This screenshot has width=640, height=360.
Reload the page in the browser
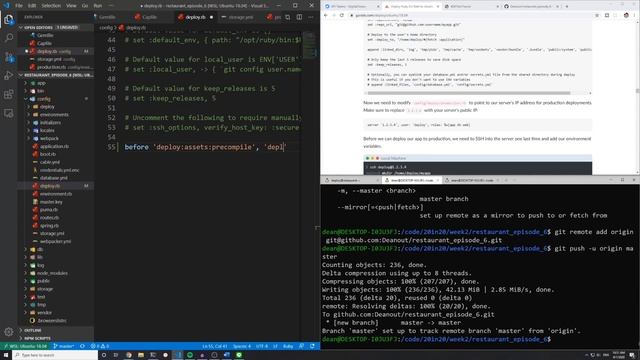pyautogui.click(x=342, y=15)
